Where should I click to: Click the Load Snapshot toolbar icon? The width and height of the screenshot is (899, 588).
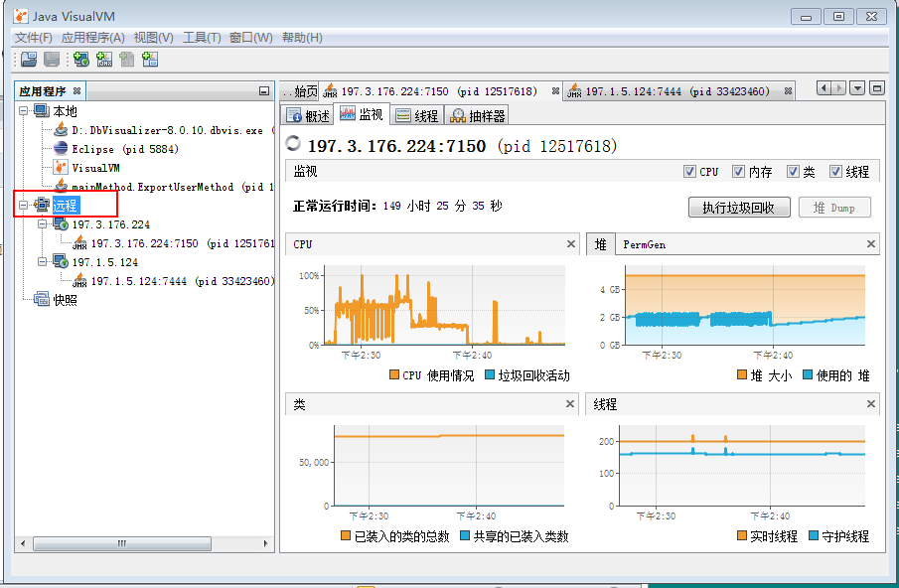point(29,59)
